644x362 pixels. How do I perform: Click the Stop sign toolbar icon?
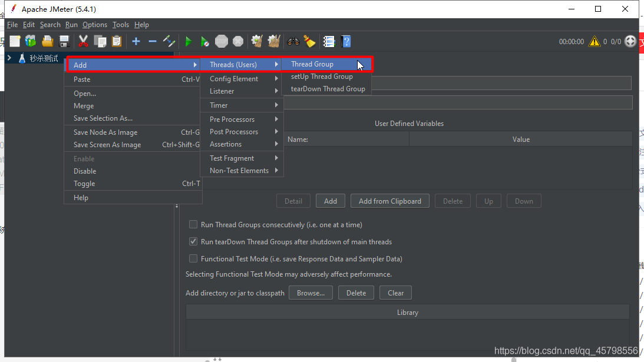[x=222, y=41]
